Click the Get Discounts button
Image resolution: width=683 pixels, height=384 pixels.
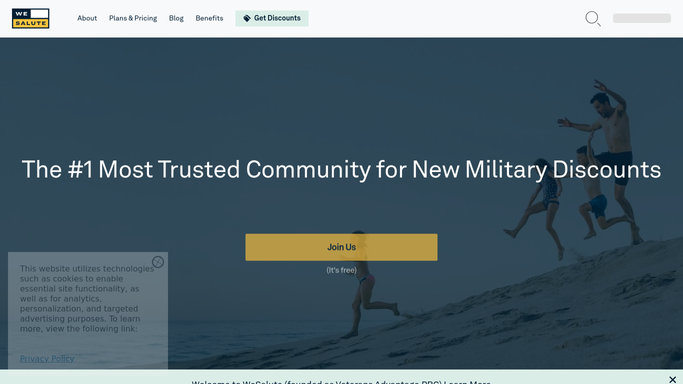coord(272,18)
